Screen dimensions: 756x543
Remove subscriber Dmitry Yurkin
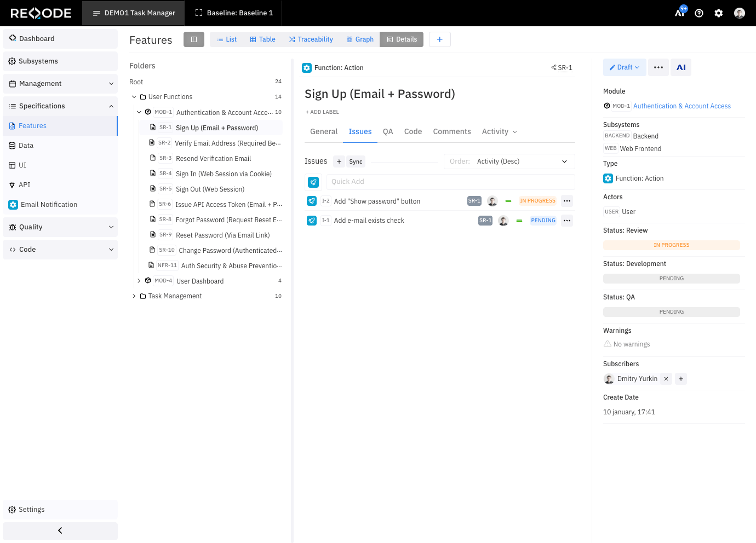pos(666,379)
